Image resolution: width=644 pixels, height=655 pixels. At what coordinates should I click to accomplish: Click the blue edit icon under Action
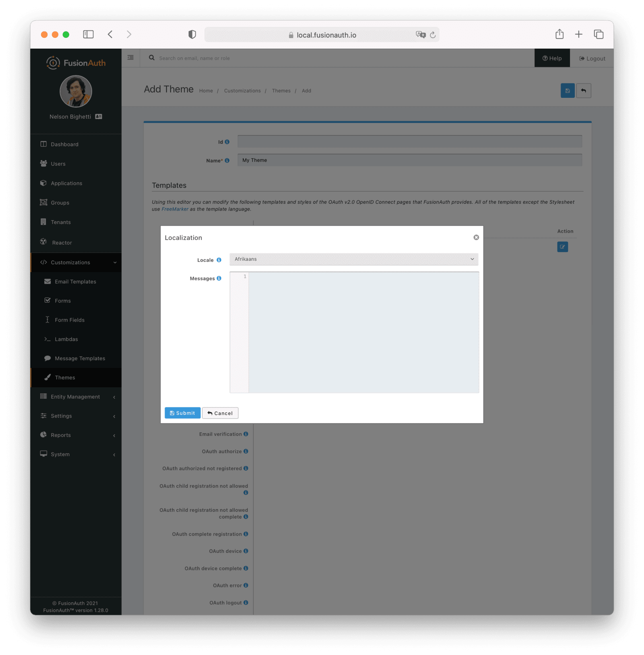tap(562, 247)
